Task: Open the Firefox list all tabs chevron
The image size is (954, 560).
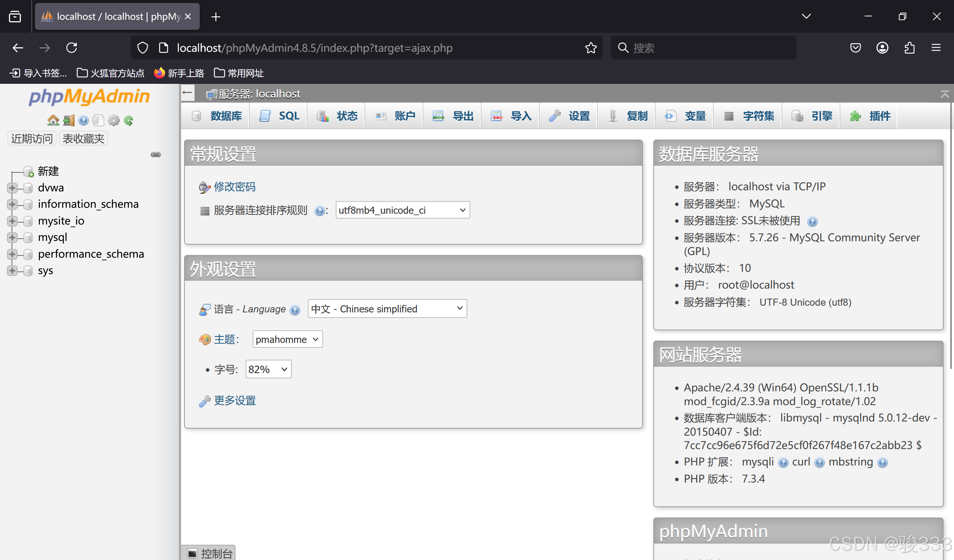Action: point(806,16)
